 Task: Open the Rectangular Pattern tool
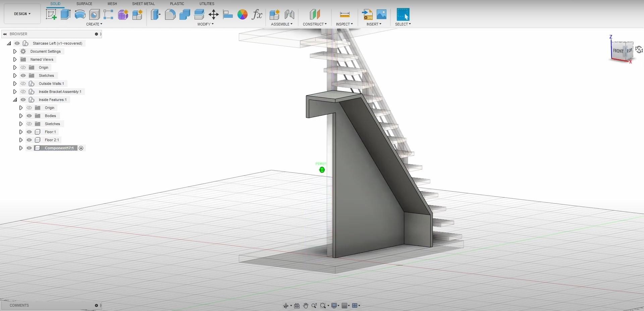point(108,14)
